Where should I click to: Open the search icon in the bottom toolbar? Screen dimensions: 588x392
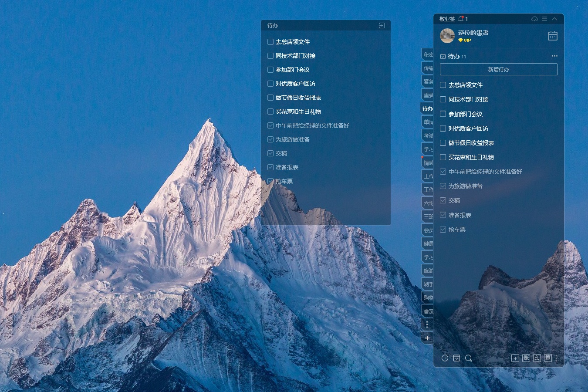tap(469, 358)
